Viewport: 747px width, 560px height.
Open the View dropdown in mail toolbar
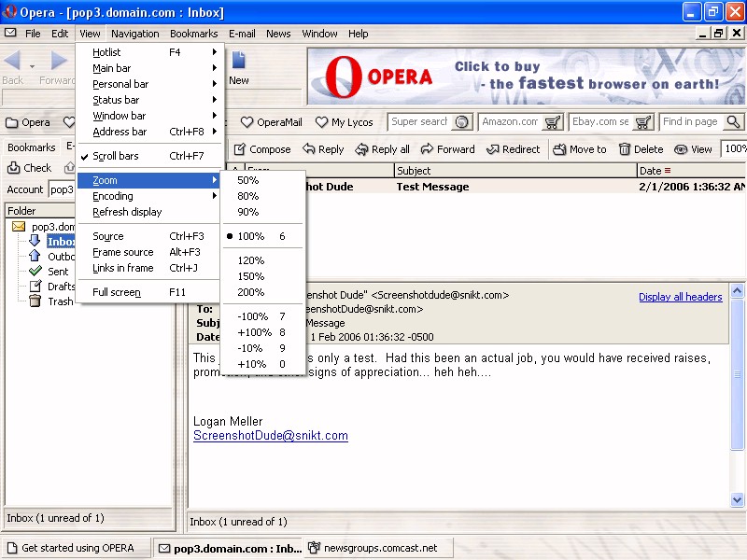click(x=694, y=149)
